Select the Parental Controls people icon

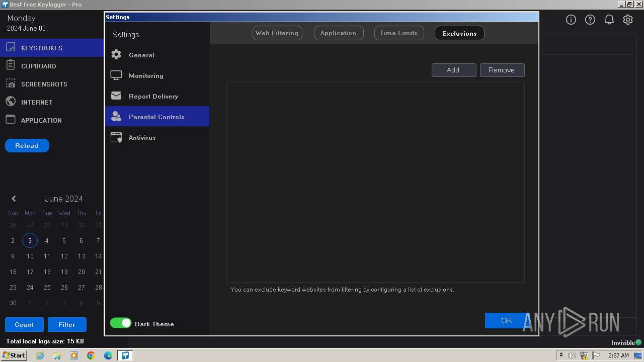click(116, 117)
